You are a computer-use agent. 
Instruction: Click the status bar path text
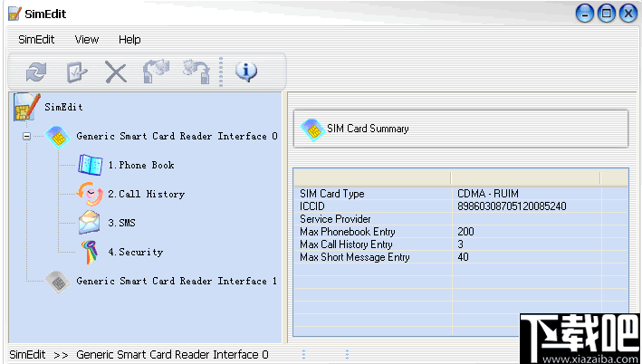pos(139,355)
